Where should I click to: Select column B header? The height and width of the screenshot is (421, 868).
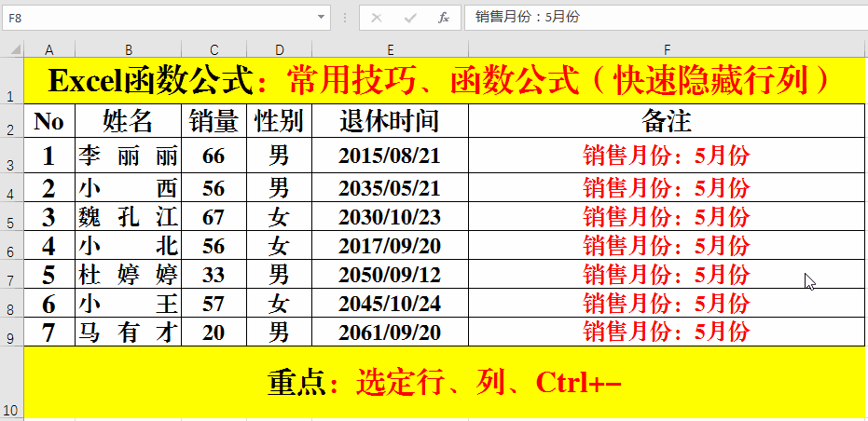pyautogui.click(x=129, y=50)
